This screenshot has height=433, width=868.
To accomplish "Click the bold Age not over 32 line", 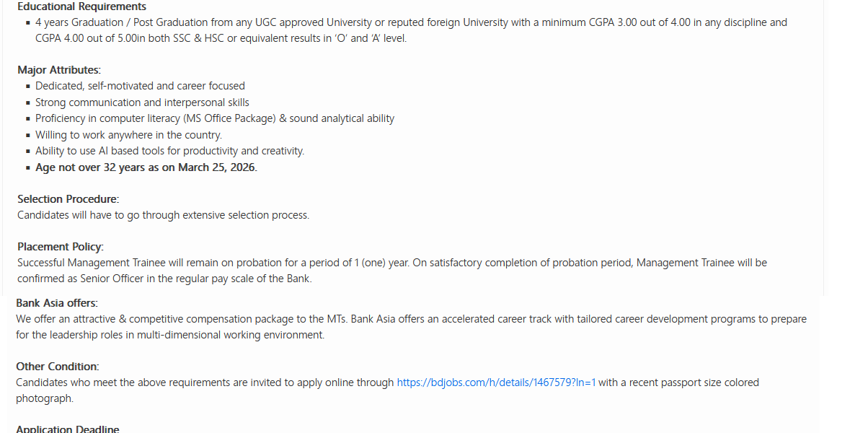I will 146,167.
